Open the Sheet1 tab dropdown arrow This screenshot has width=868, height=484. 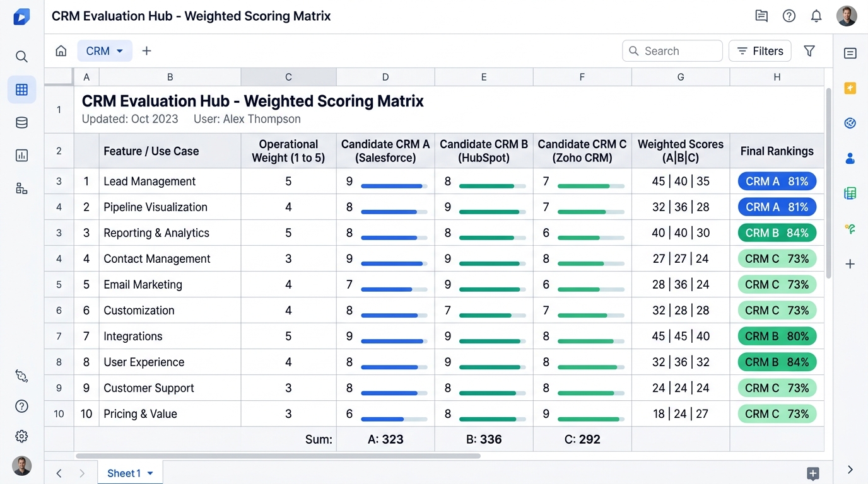pos(150,473)
